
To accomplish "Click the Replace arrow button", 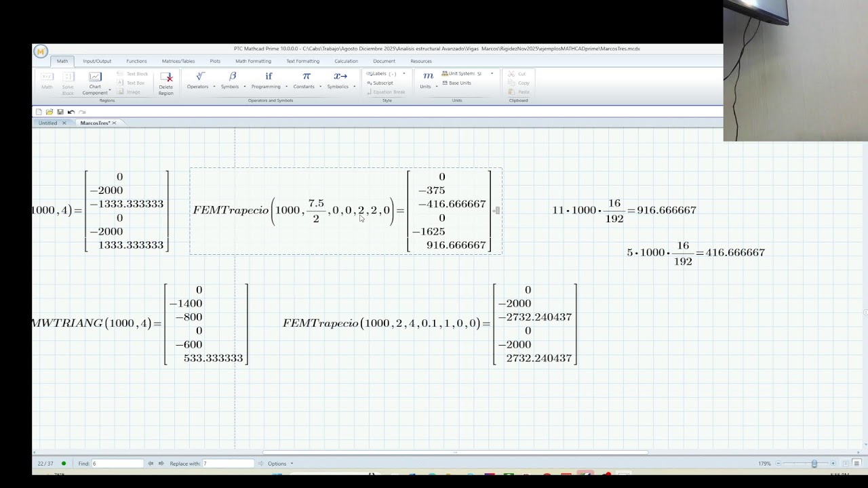I will coord(260,464).
